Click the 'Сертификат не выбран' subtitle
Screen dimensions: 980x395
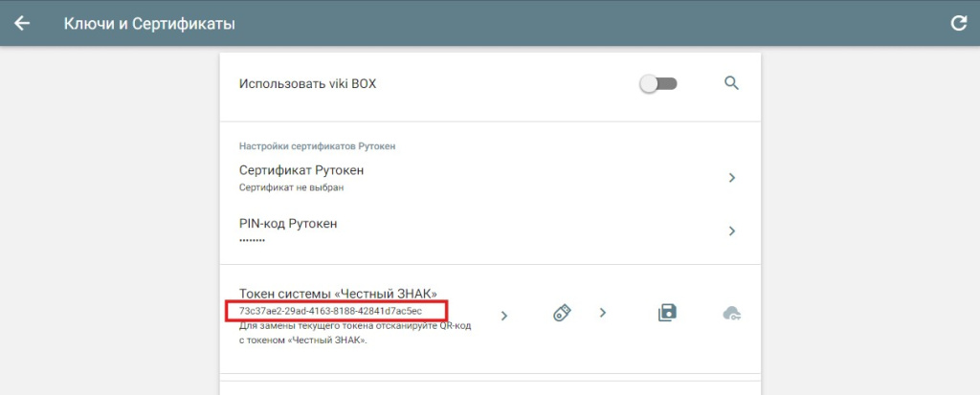pos(291,187)
